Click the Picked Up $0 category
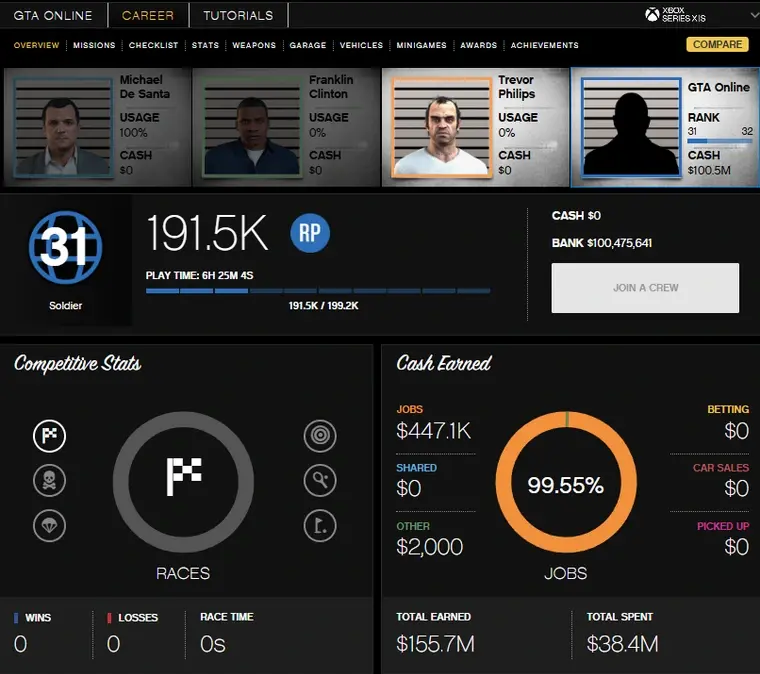The width and height of the screenshot is (760, 674). click(x=723, y=540)
